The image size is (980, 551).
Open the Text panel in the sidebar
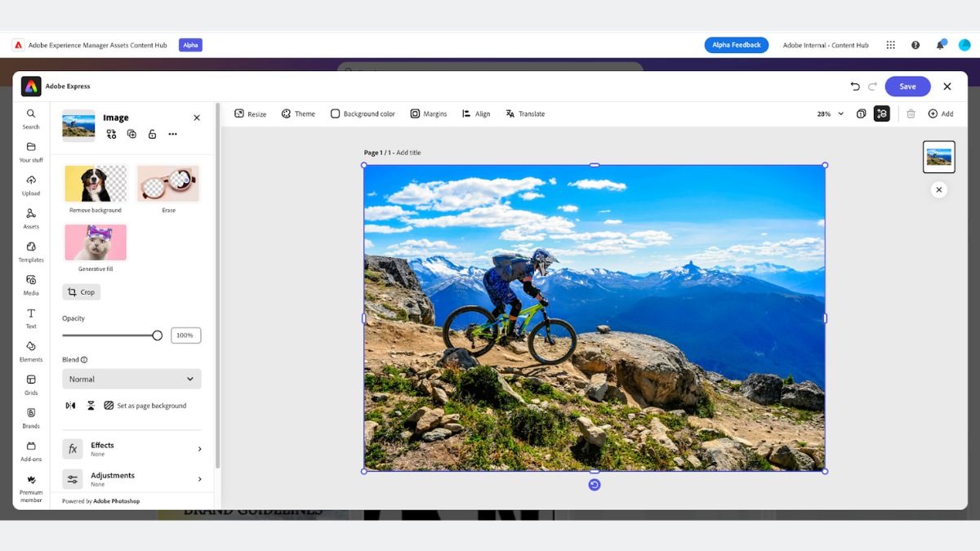click(30, 319)
